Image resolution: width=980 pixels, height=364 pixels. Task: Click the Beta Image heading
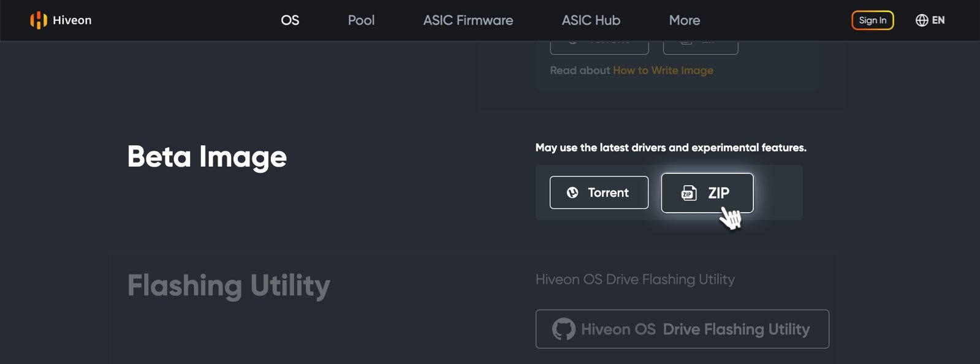pos(207,157)
